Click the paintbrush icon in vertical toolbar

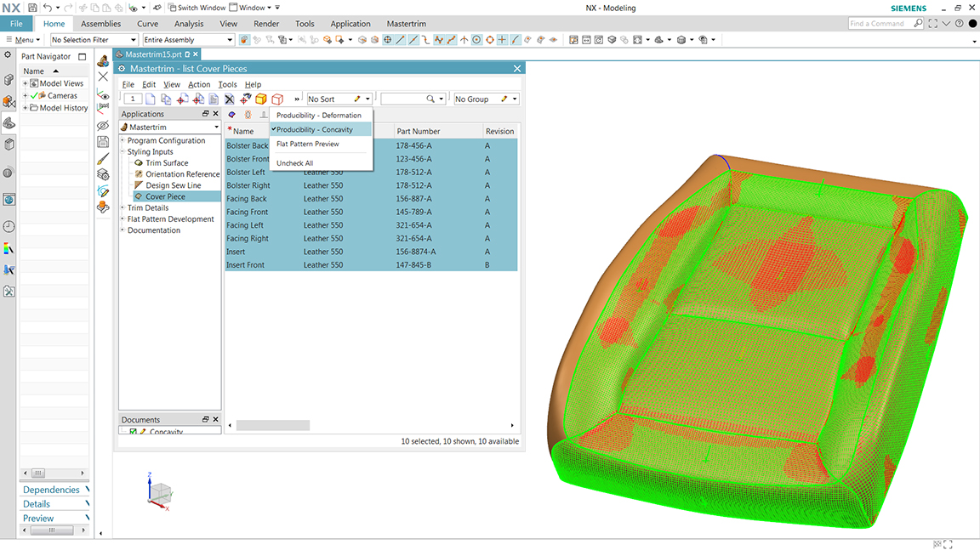pos(104,158)
